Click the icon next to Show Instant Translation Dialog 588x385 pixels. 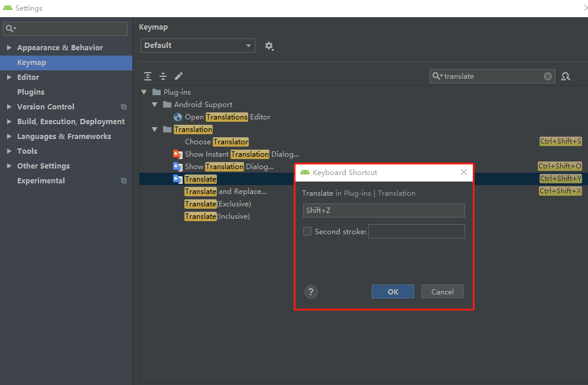(x=178, y=154)
